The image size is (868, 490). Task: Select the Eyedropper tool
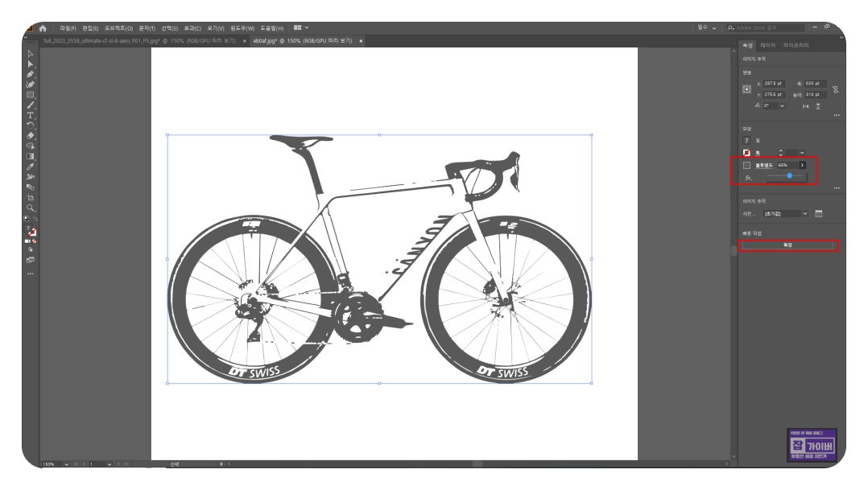click(x=31, y=167)
